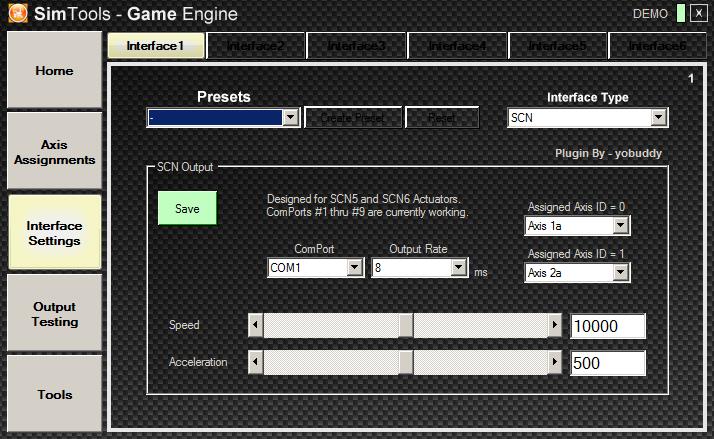
Task: Save the SCN Output settings
Action: [187, 208]
